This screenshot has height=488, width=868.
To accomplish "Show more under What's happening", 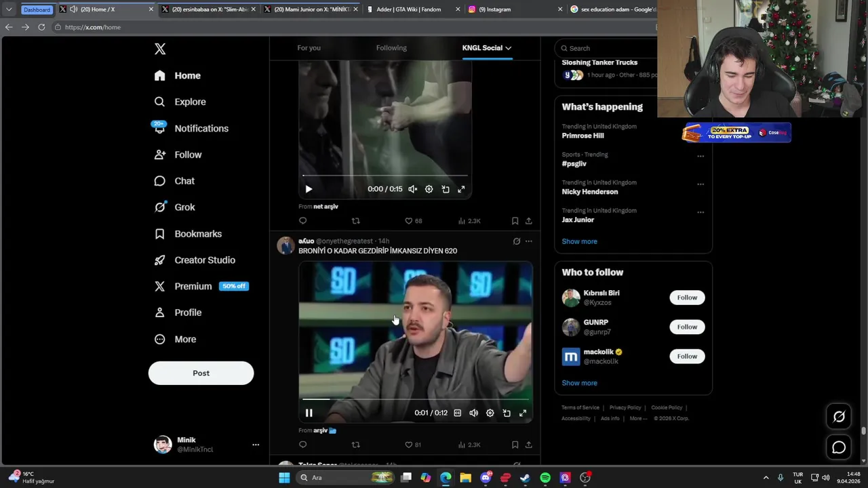I will [x=579, y=241].
